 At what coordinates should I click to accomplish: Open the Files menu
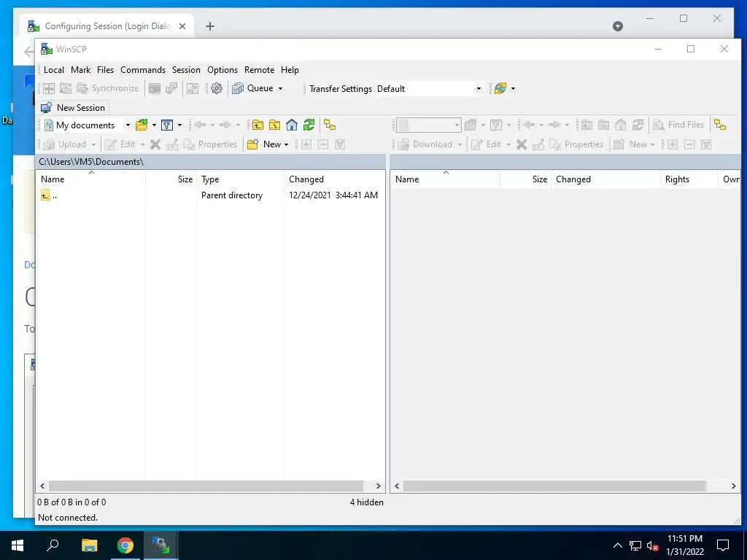click(x=105, y=70)
